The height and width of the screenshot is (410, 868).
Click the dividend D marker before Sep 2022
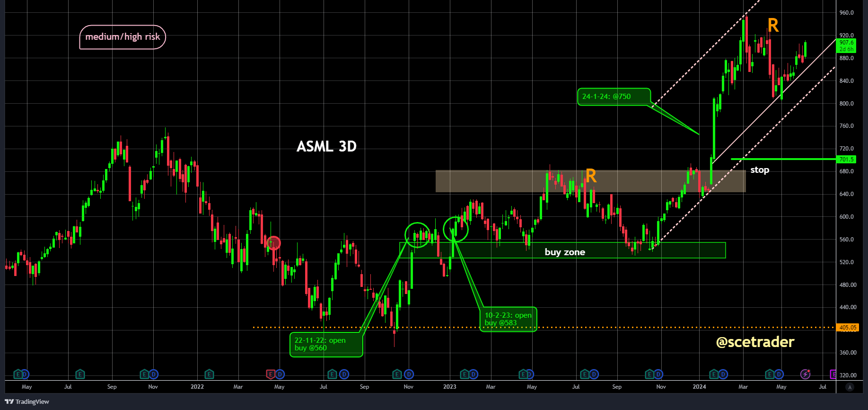pos(344,374)
